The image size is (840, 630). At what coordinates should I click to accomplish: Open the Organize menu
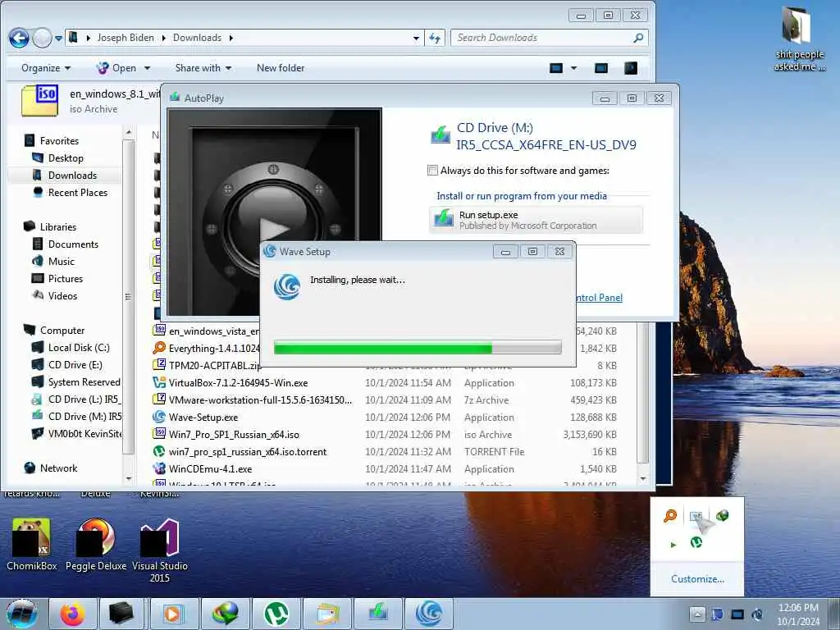[x=46, y=68]
